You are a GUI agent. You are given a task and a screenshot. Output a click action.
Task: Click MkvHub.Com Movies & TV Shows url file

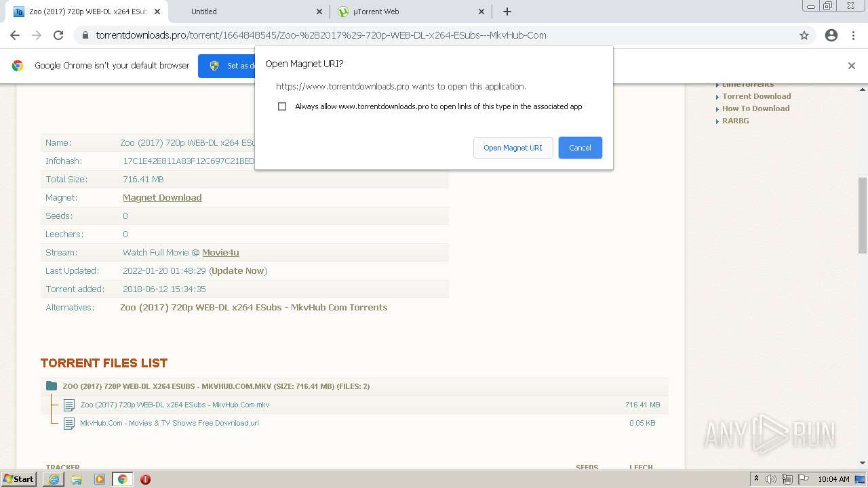point(169,424)
